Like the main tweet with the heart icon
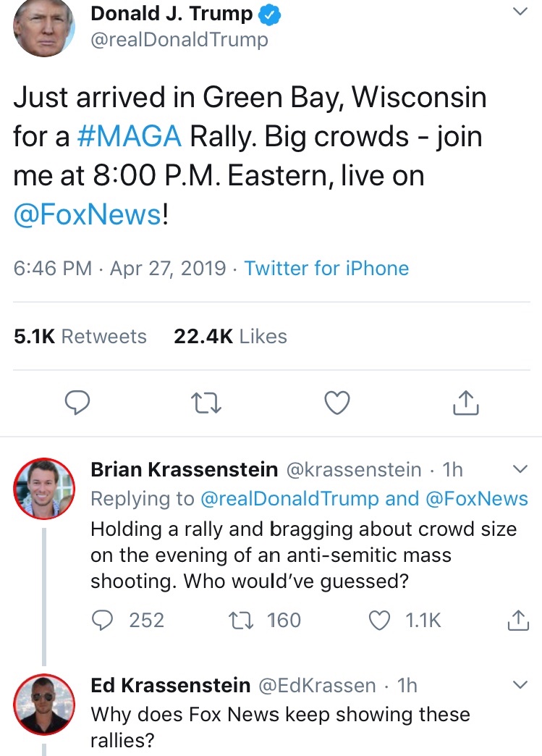The image size is (542, 756). 336,403
